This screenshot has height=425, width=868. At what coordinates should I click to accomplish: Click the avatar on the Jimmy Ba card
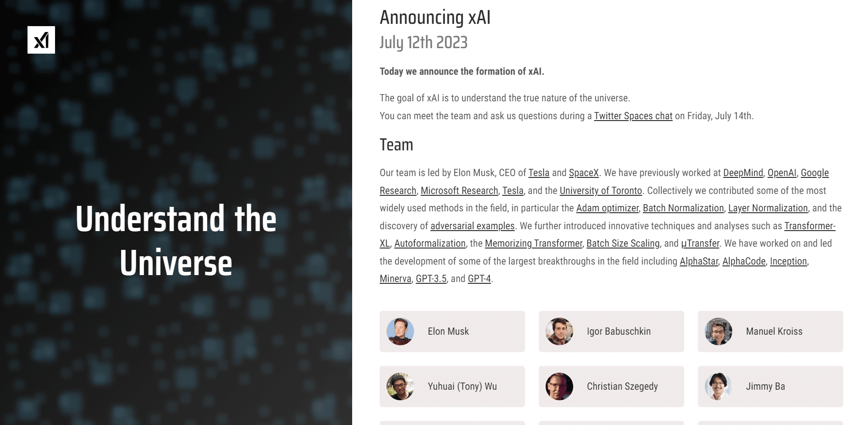click(719, 386)
